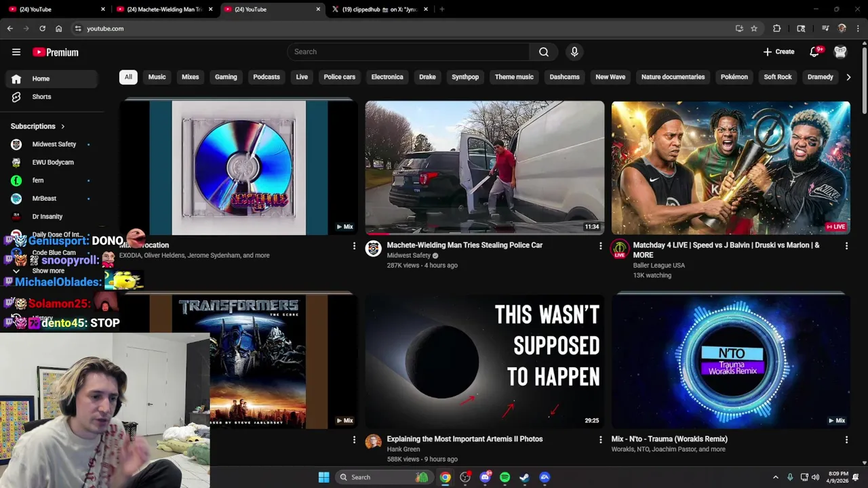Viewport: 868px width, 488px height.
Task: Select the All filter chip
Action: click(x=128, y=77)
